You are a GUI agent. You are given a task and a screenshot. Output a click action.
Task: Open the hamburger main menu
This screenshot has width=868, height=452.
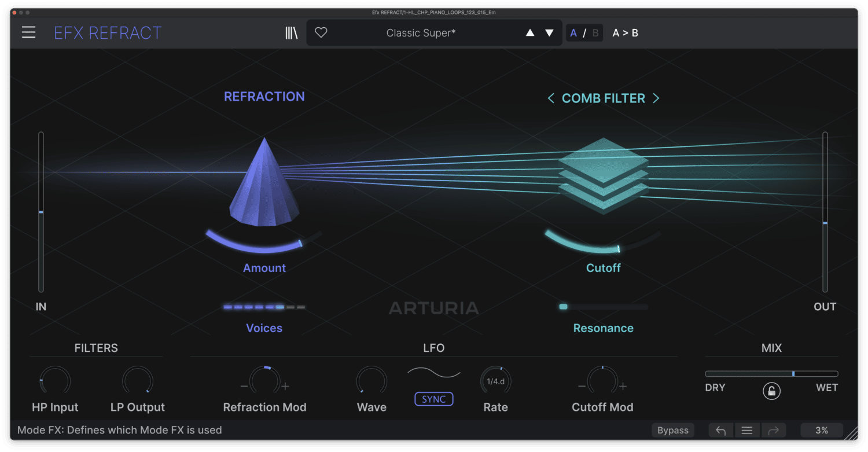[x=29, y=32]
